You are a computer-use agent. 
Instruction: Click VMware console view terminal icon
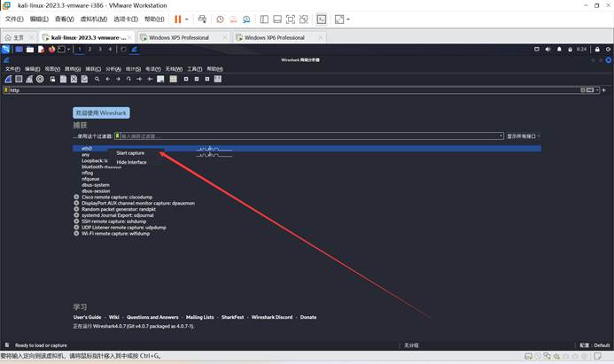(321, 19)
